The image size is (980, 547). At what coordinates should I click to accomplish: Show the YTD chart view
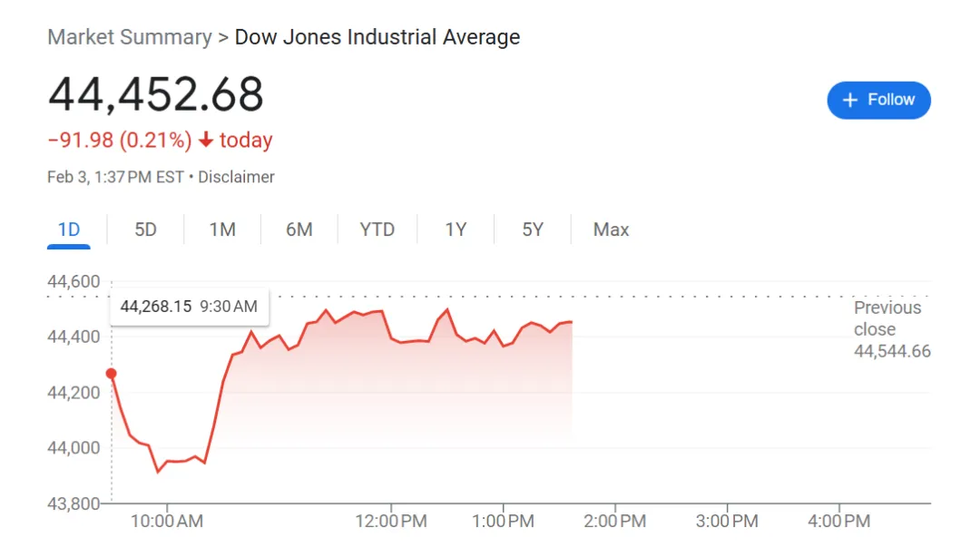pyautogui.click(x=377, y=230)
